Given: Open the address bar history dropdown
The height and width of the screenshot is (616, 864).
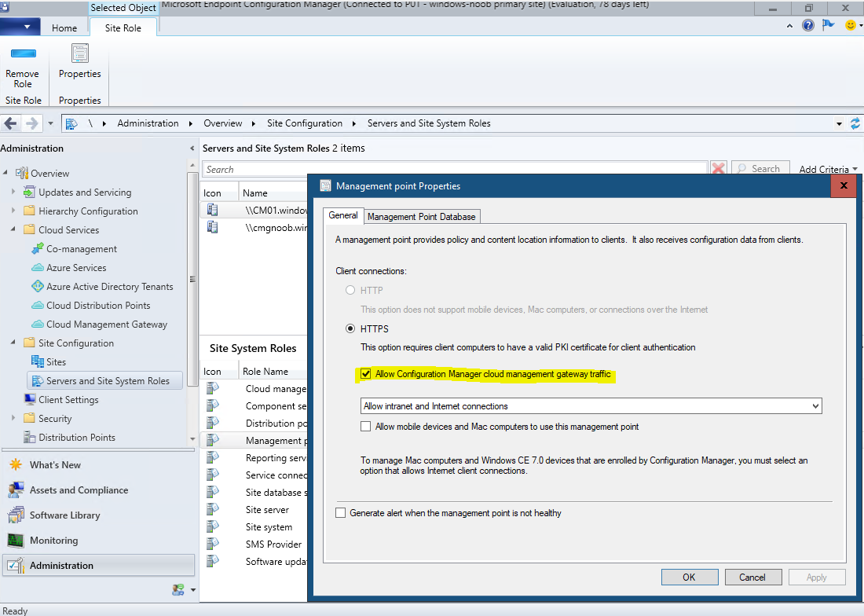Looking at the screenshot, I should 839,123.
